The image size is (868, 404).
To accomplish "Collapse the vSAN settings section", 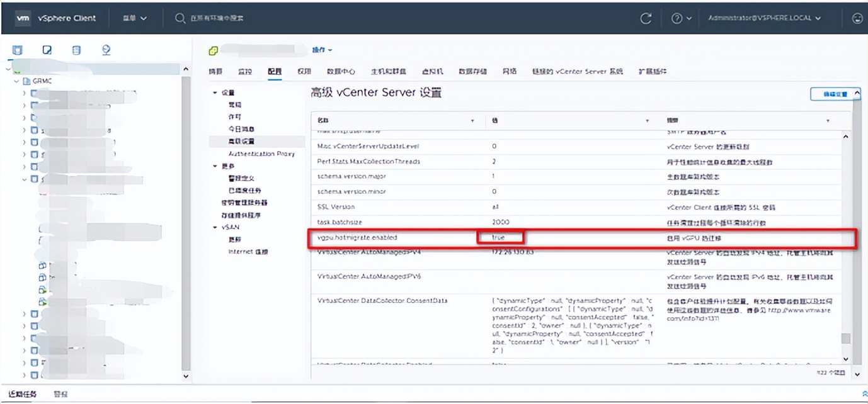I will [x=215, y=227].
